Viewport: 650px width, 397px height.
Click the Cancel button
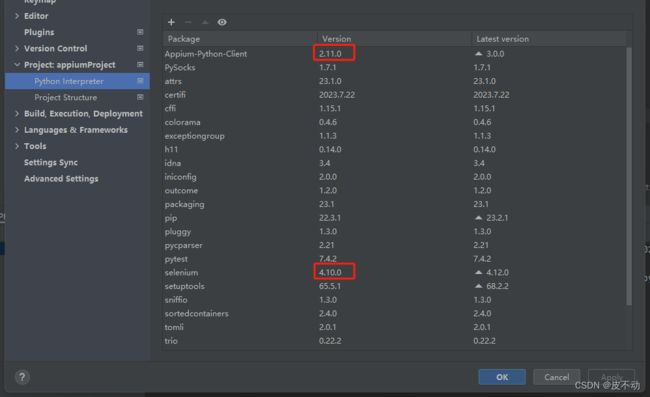point(556,377)
